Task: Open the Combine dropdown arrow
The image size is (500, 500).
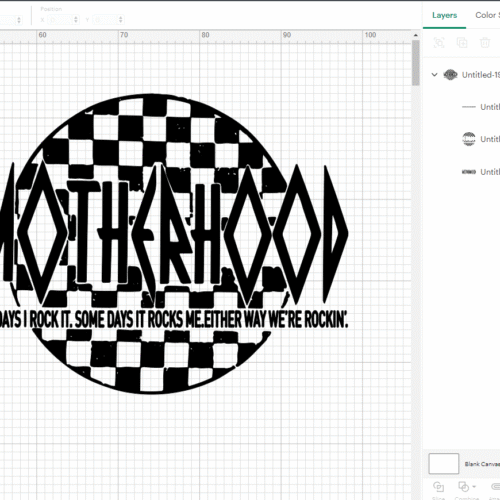Action: (x=474, y=487)
